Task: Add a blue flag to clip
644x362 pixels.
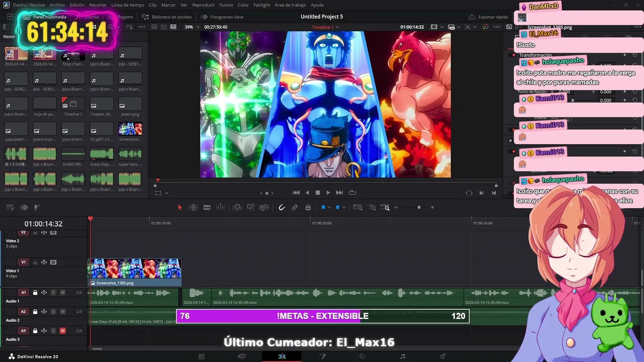Action: 323,207
